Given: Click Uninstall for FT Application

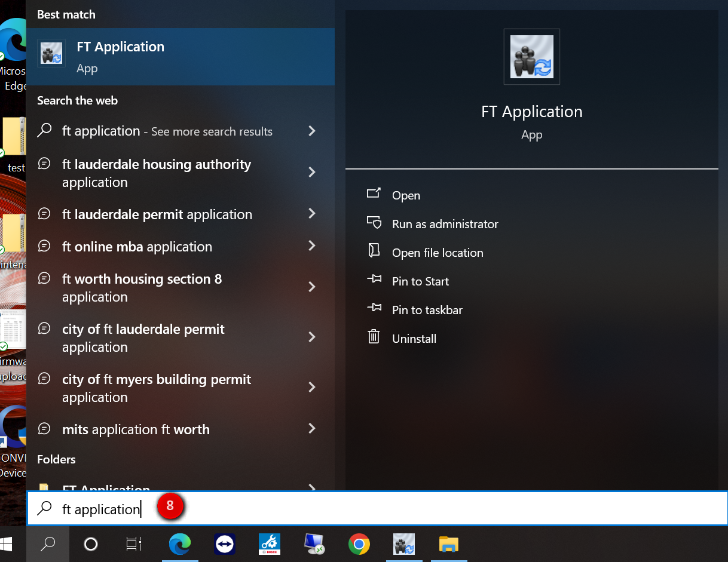Looking at the screenshot, I should (x=414, y=339).
